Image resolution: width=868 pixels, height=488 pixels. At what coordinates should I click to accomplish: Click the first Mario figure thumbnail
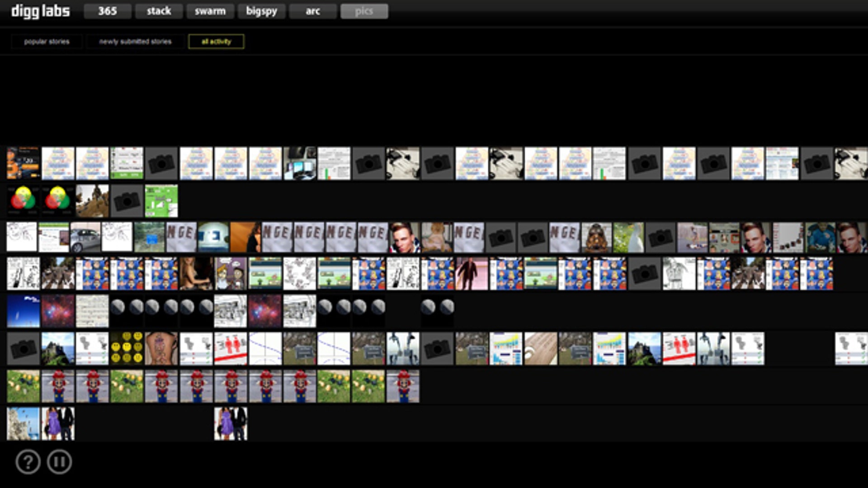click(58, 386)
